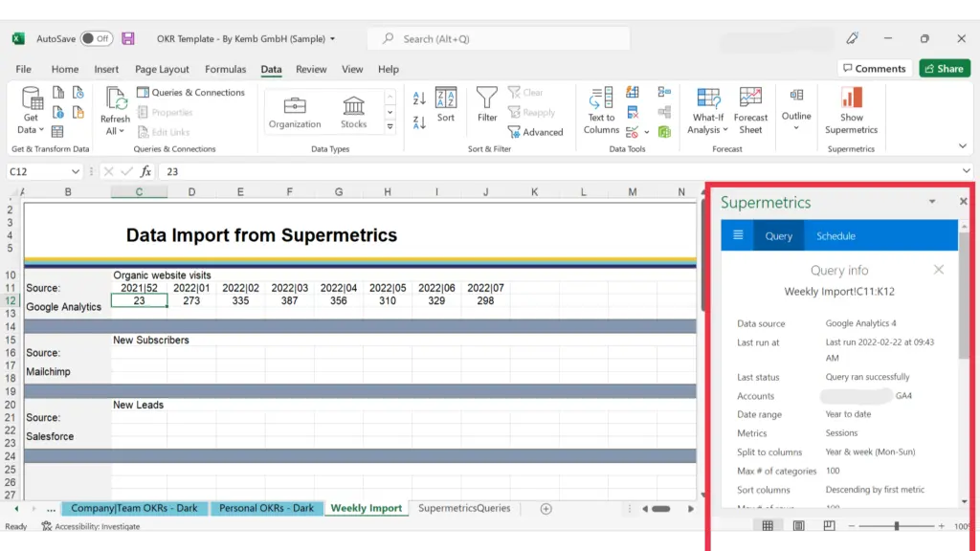Sort A to Z ascending
Image resolution: width=980 pixels, height=551 pixels.
(x=419, y=99)
